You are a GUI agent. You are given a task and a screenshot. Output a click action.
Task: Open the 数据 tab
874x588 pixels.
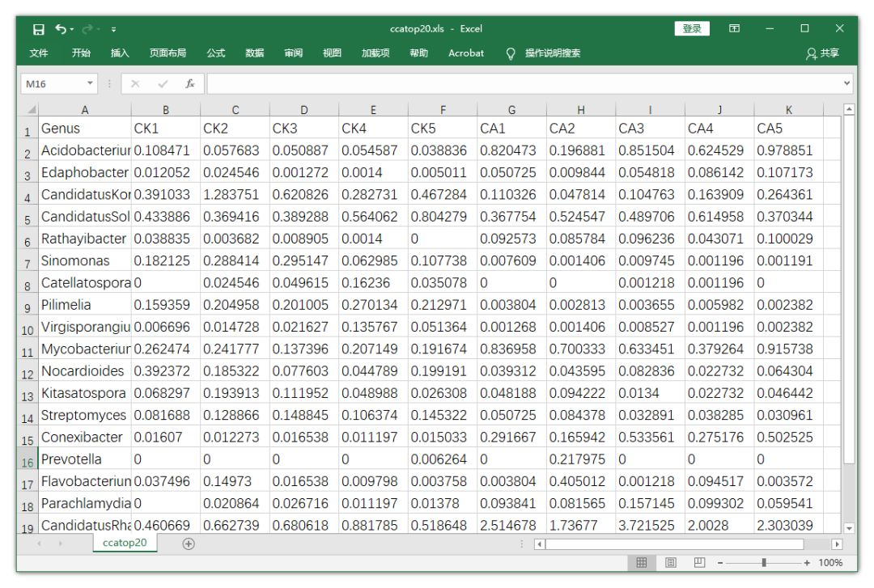(255, 53)
